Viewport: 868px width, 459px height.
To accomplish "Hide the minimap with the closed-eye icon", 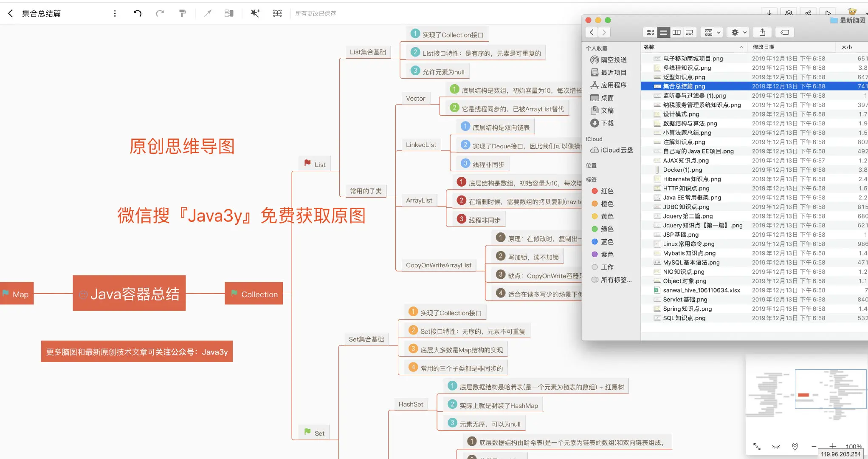I will point(776,446).
